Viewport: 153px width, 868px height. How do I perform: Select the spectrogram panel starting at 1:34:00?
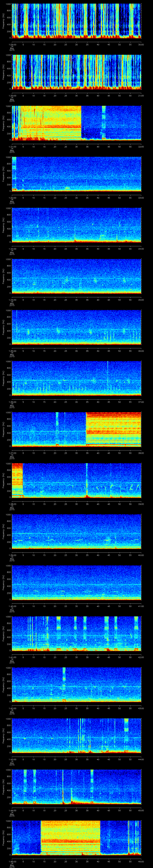(76, 276)
